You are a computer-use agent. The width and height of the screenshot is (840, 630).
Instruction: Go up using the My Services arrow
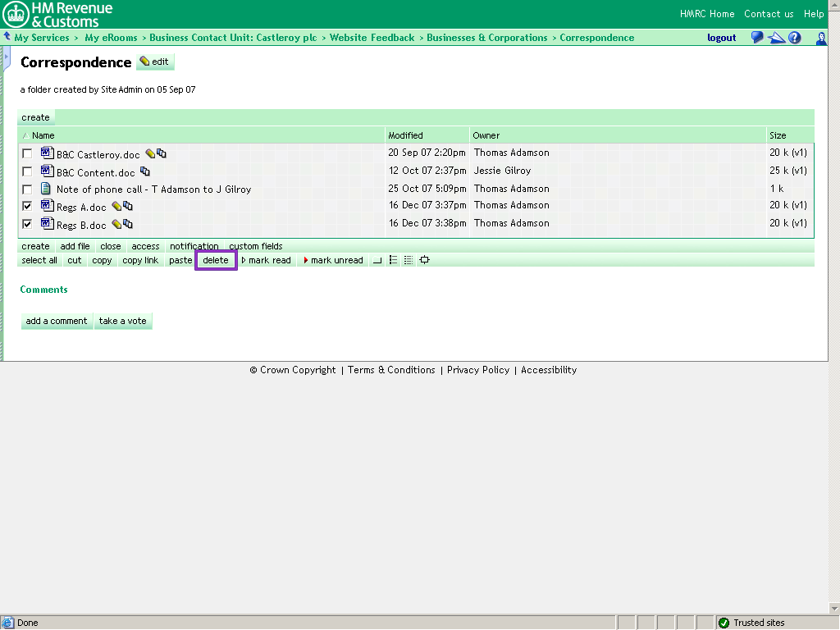(7, 37)
